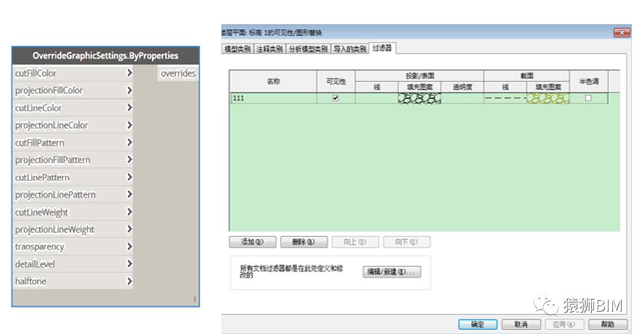
Task: Click the cutLineColor port label
Action: coord(39,108)
